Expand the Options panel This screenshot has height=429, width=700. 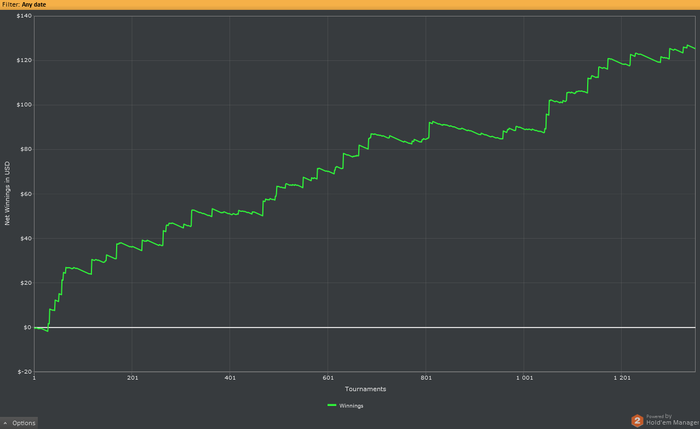[x=19, y=423]
